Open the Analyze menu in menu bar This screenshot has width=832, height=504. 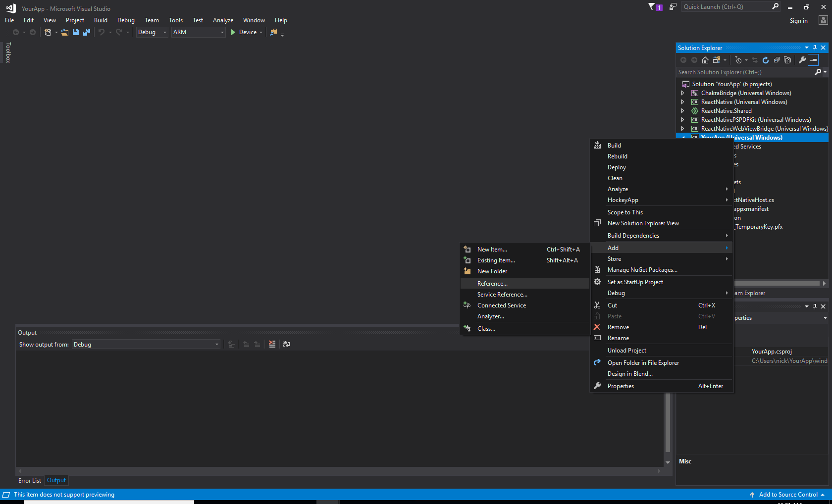tap(223, 20)
